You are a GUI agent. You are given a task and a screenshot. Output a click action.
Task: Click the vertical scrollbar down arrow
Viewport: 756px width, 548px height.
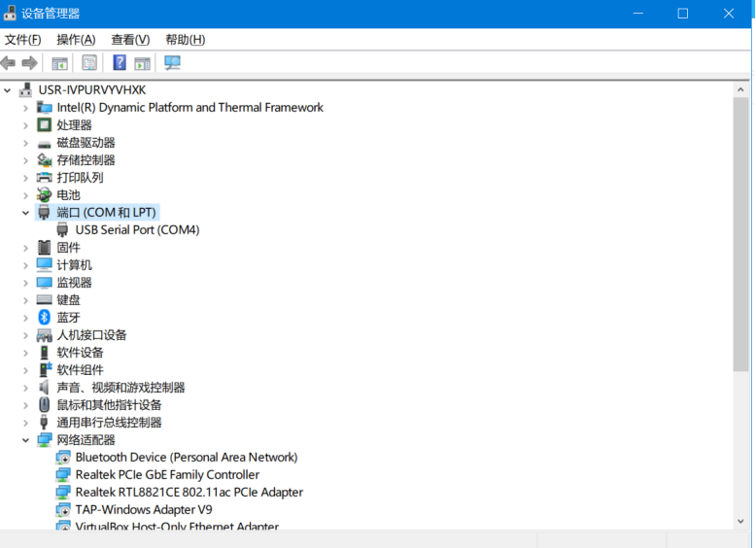[x=741, y=523]
